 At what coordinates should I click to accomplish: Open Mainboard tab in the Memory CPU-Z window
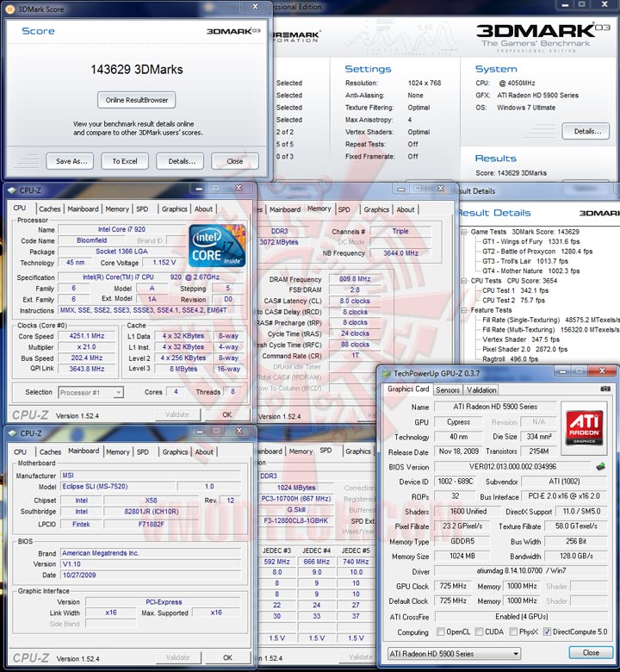285,209
